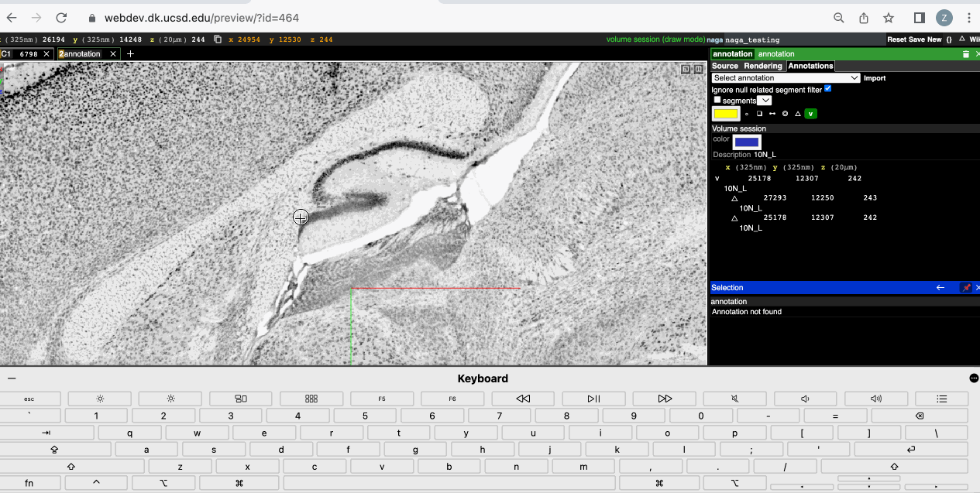Open browser zoom magnifier icon
Image resolution: width=980 pixels, height=493 pixels.
[839, 18]
